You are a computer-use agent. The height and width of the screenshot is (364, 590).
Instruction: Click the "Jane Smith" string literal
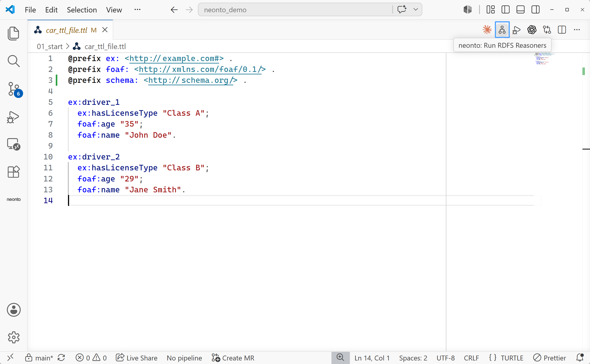(153, 190)
